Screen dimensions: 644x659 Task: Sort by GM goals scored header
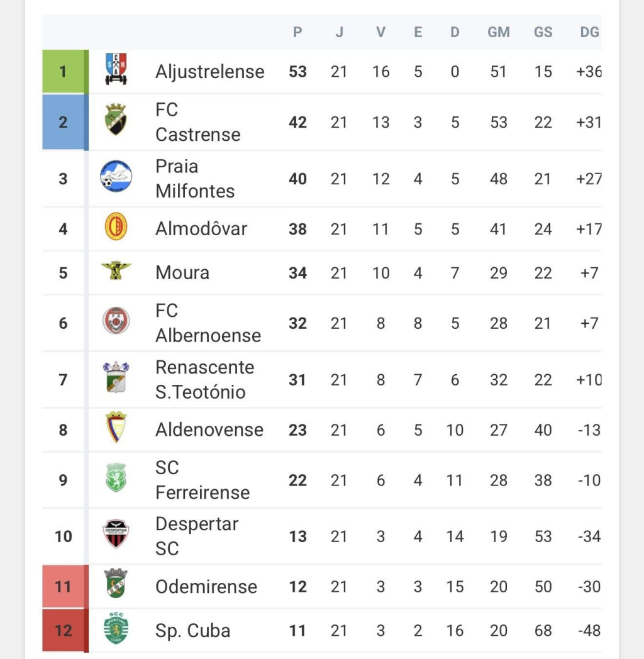click(498, 32)
